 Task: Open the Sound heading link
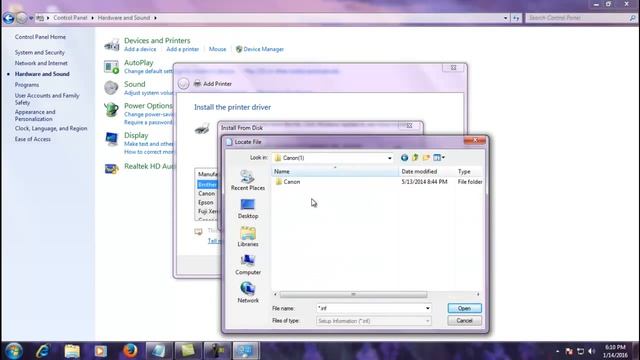[x=135, y=84]
